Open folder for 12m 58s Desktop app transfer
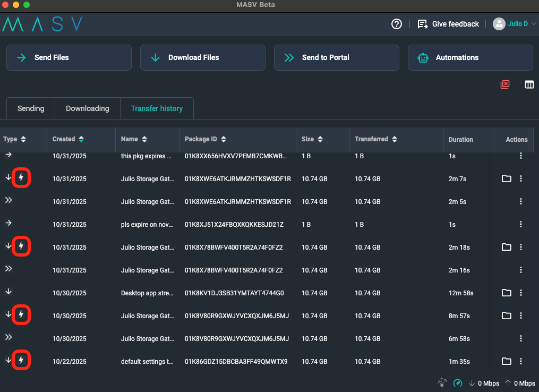The image size is (539, 392). [x=507, y=293]
